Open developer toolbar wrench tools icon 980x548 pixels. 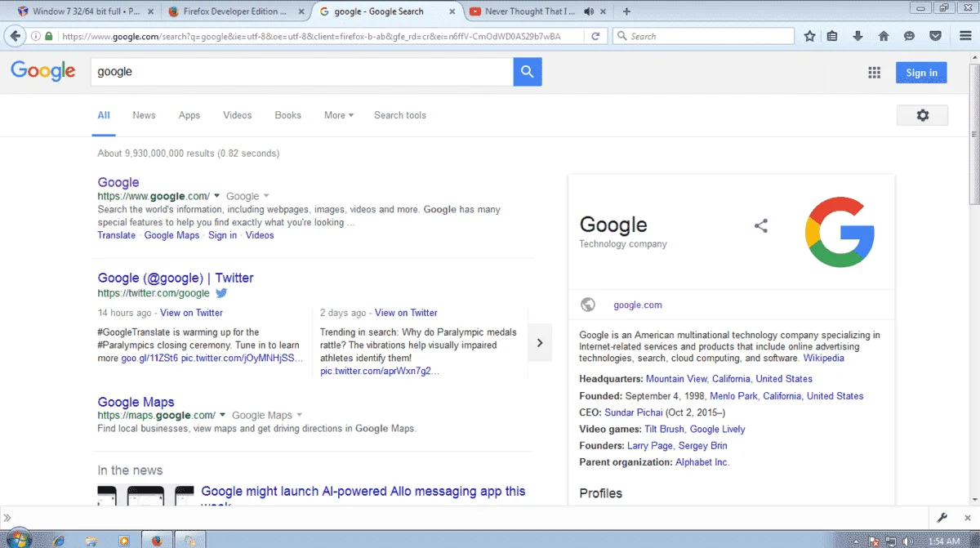942,518
